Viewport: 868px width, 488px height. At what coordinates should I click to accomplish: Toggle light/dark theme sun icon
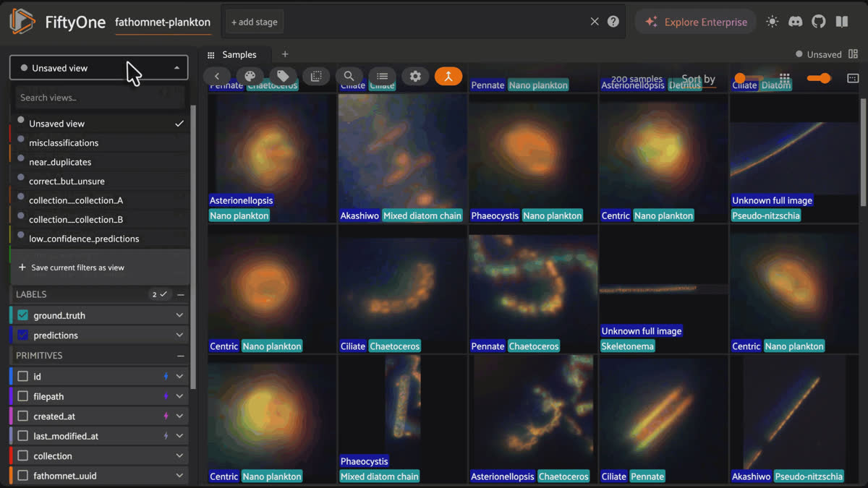tap(773, 22)
